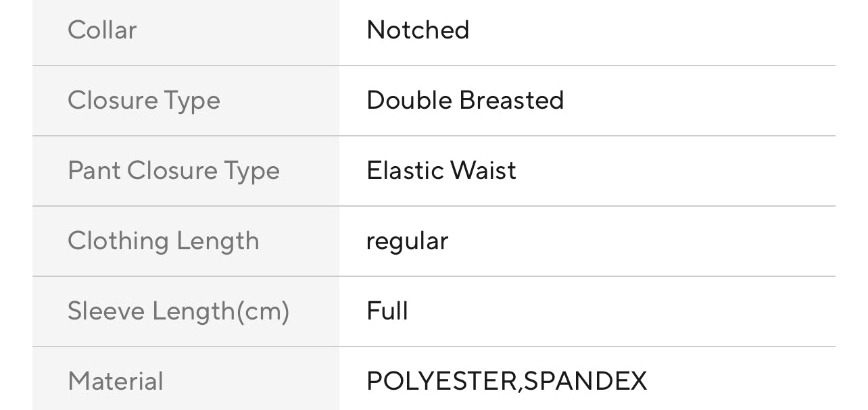Click the word Sleeve in Sleeve Length(cm)
The height and width of the screenshot is (410, 868).
[x=106, y=311]
